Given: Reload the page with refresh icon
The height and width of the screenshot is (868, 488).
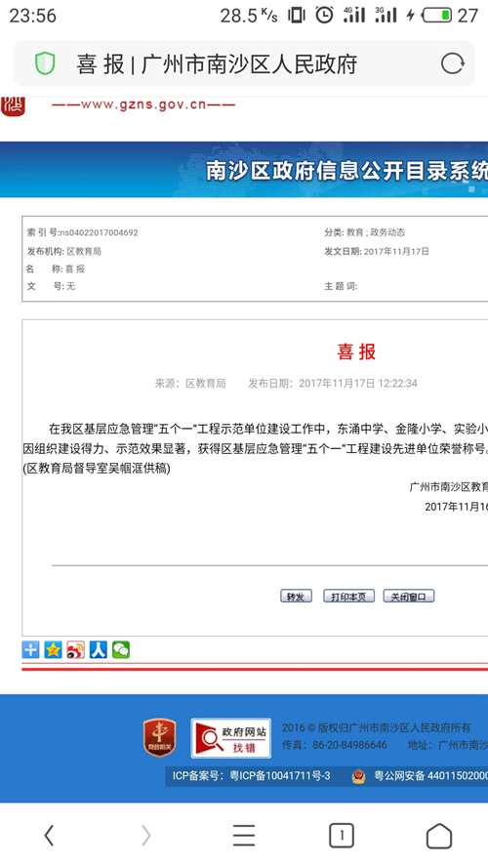Looking at the screenshot, I should pyautogui.click(x=452, y=63).
